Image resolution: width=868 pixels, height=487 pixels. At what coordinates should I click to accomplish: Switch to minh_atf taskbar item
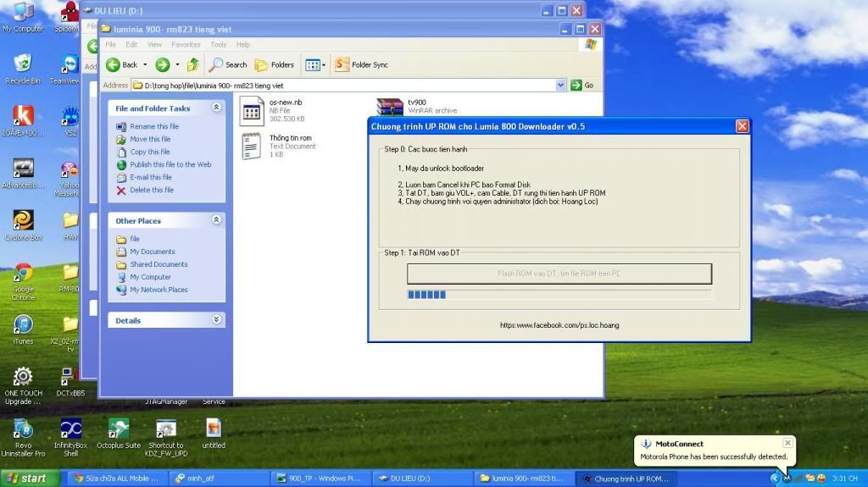click(x=218, y=479)
